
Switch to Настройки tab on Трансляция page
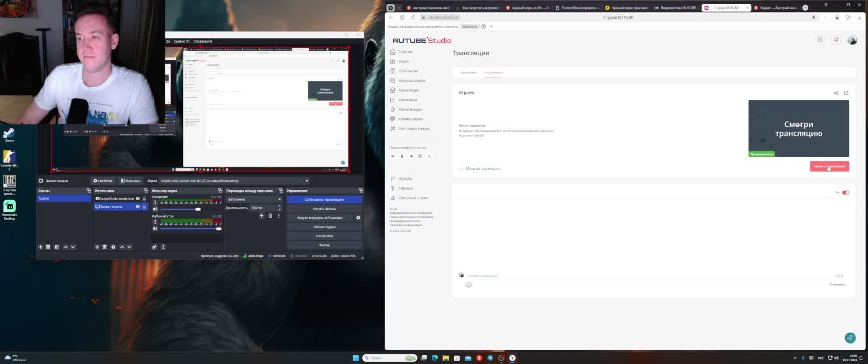pyautogui.click(x=469, y=72)
